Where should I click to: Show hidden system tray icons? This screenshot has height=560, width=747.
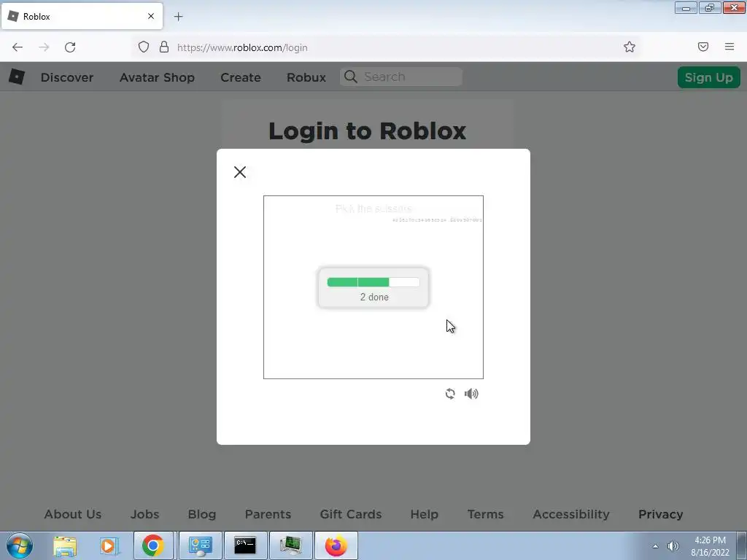click(x=656, y=546)
